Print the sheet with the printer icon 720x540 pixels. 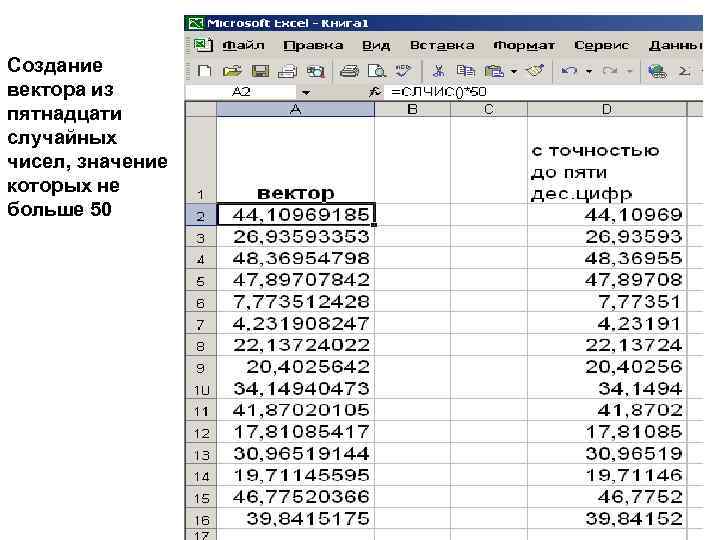[349, 71]
